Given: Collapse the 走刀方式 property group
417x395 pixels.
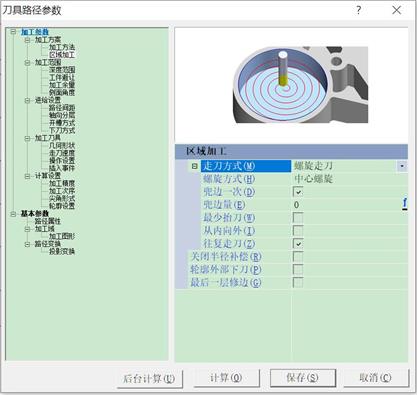Looking at the screenshot, I should click(x=195, y=166).
